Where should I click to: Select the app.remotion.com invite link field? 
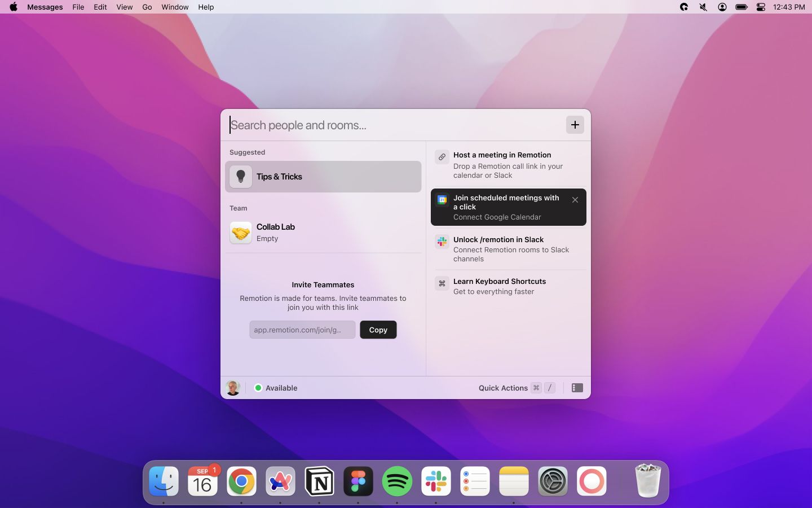[x=302, y=330]
